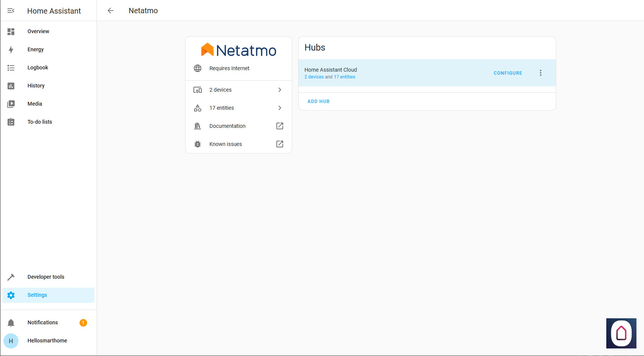Open the 17 entities row in Netatmo card
644x356 pixels.
point(239,108)
